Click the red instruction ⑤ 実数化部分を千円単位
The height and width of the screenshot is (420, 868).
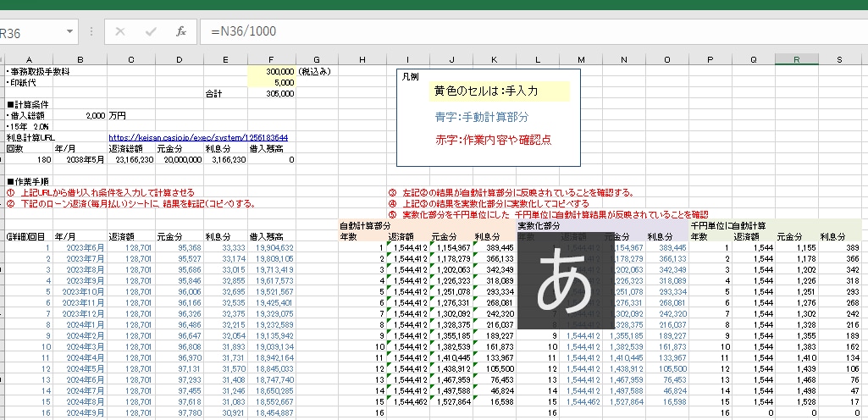548,215
